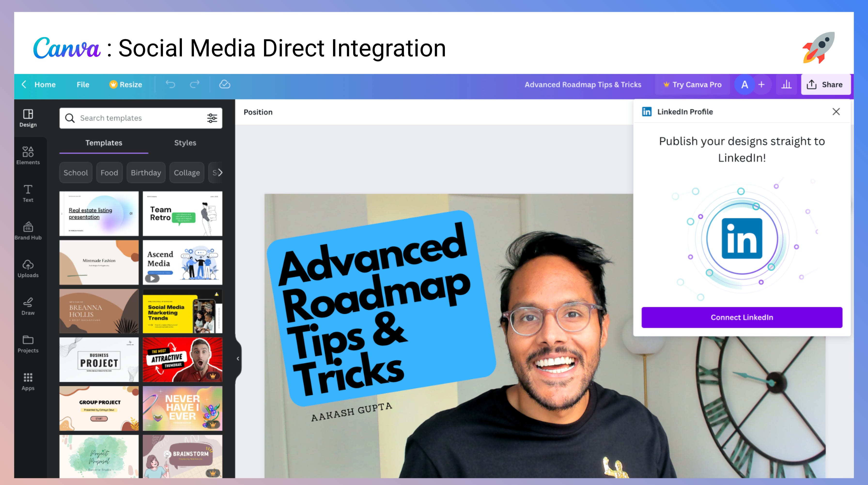Screen dimensions: 868x485
Task: Click 'Publish your designs straight to LinkedIn!' text
Action: pyautogui.click(x=742, y=149)
